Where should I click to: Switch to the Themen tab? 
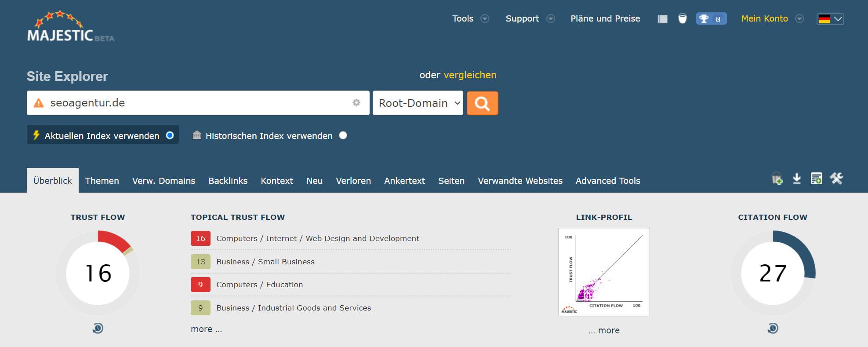pos(102,180)
